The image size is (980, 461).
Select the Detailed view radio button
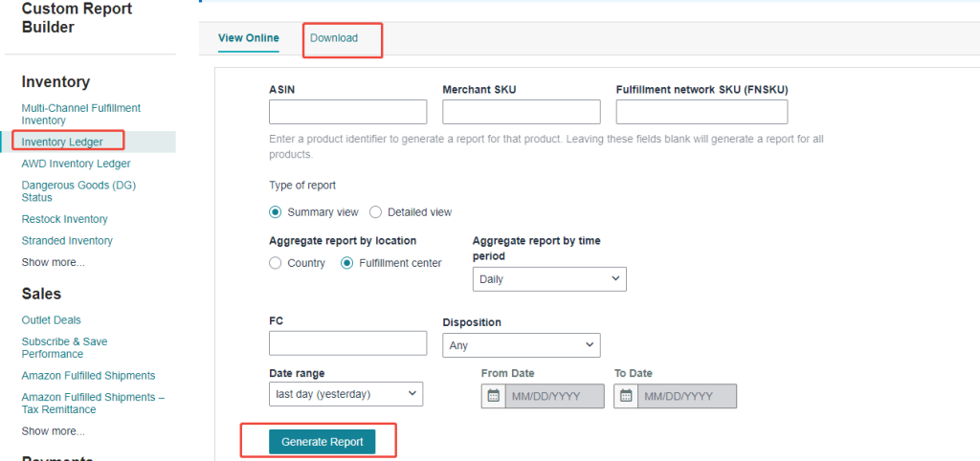pyautogui.click(x=376, y=212)
